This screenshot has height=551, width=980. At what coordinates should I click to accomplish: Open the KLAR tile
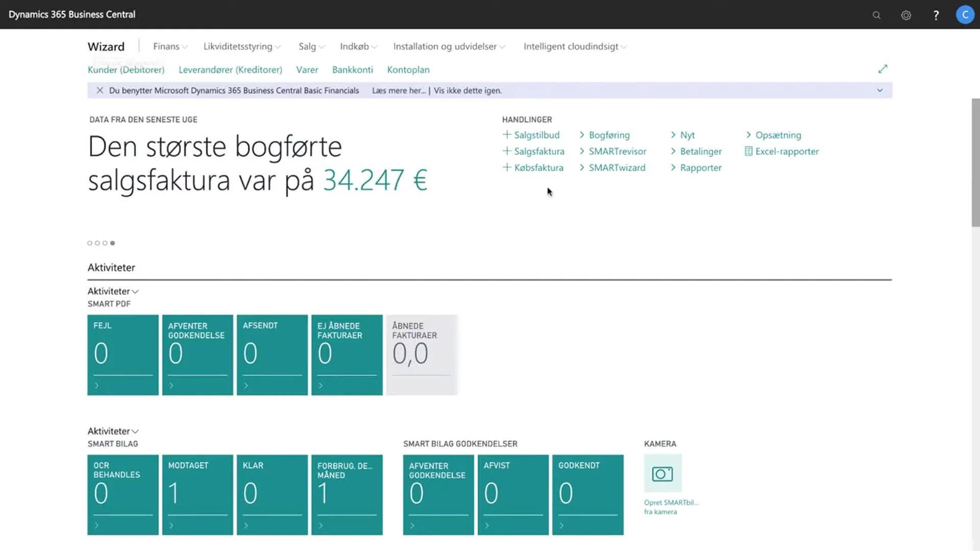[x=272, y=495]
